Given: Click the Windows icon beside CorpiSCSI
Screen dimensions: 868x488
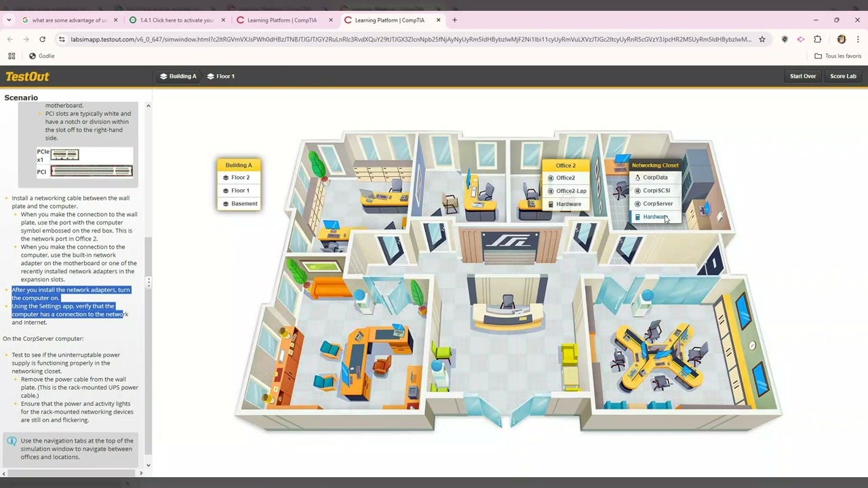Looking at the screenshot, I should coord(637,190).
